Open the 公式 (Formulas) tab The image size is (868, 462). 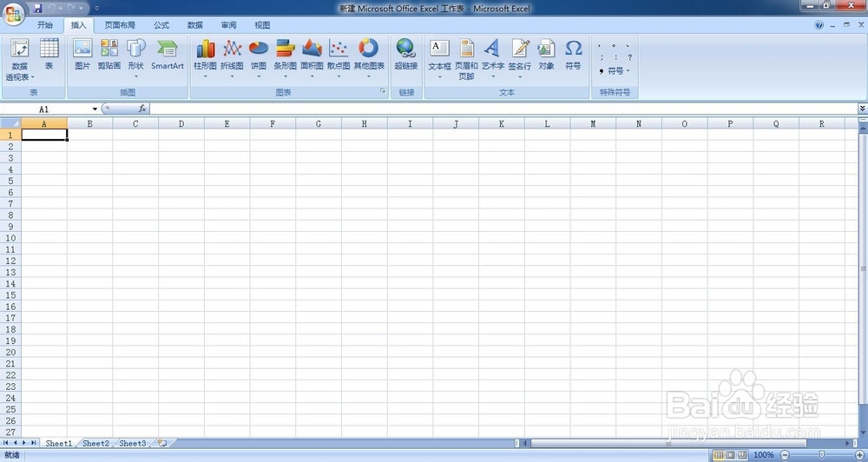[161, 25]
